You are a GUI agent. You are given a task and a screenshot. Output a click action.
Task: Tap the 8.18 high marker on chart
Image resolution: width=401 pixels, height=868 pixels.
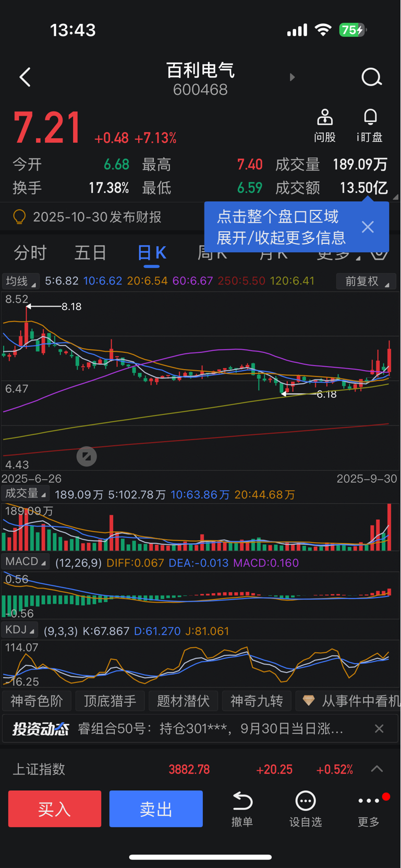tap(71, 307)
